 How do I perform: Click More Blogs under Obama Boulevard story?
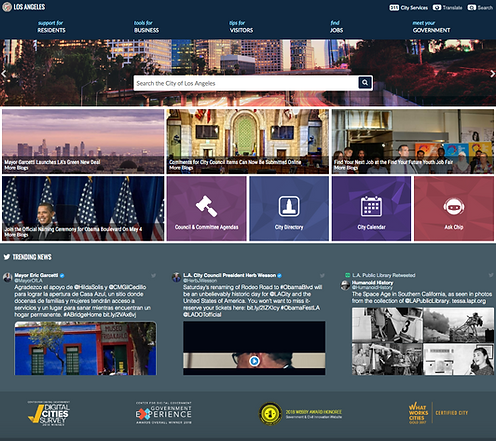click(16, 235)
